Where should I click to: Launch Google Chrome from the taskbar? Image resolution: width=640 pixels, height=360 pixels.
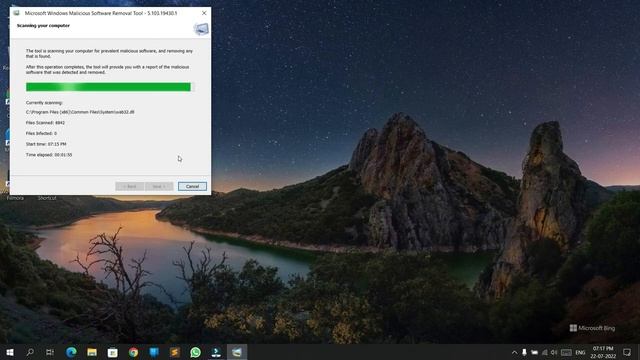[133, 352]
